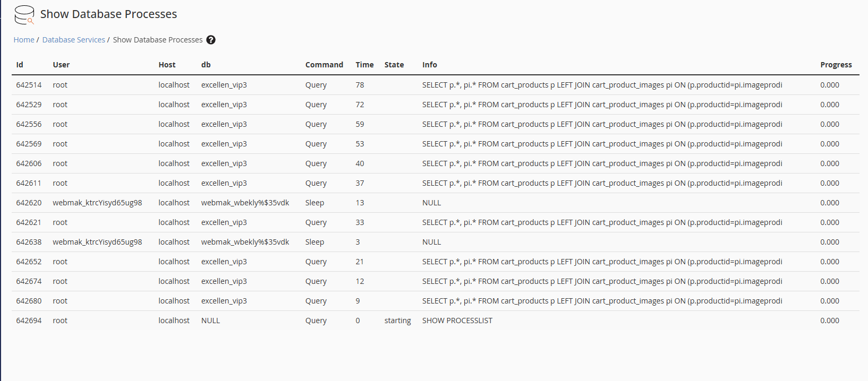Go to the Home breadcrumb link
The image size is (868, 381).
(24, 40)
